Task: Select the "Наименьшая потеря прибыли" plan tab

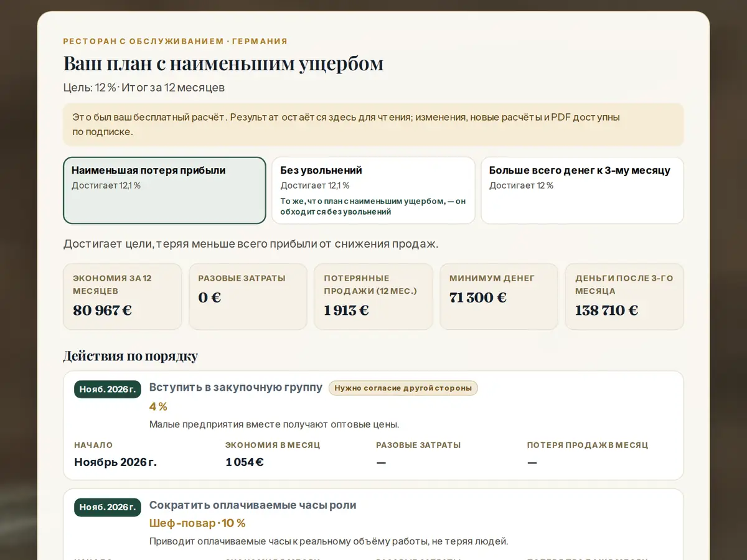Action: pos(164,190)
